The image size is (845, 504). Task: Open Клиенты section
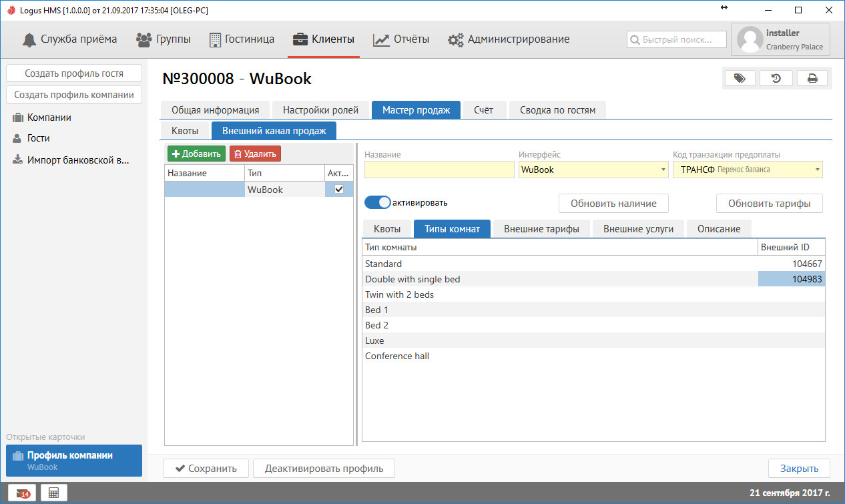(324, 39)
